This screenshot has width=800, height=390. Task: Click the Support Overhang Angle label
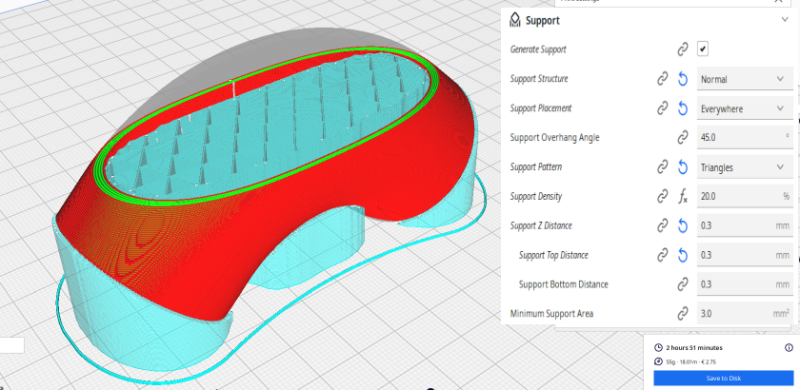(x=555, y=138)
